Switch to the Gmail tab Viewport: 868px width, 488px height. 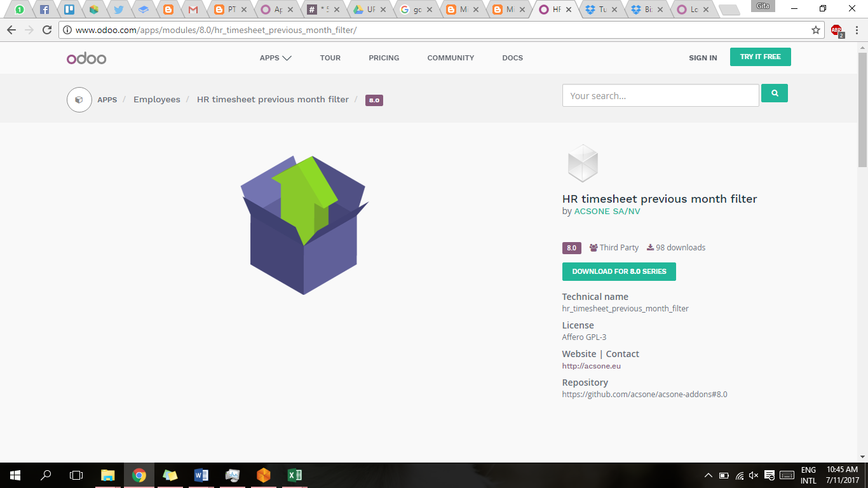193,10
